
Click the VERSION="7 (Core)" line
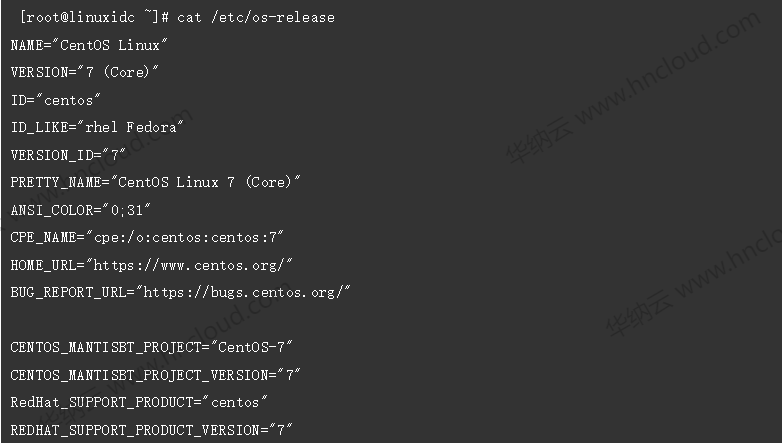tap(84, 72)
